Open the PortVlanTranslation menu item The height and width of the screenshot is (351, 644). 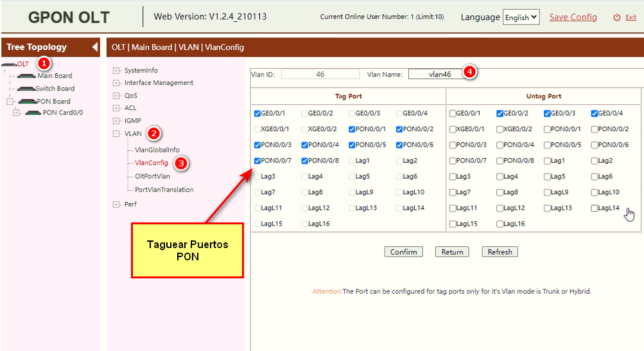click(164, 190)
